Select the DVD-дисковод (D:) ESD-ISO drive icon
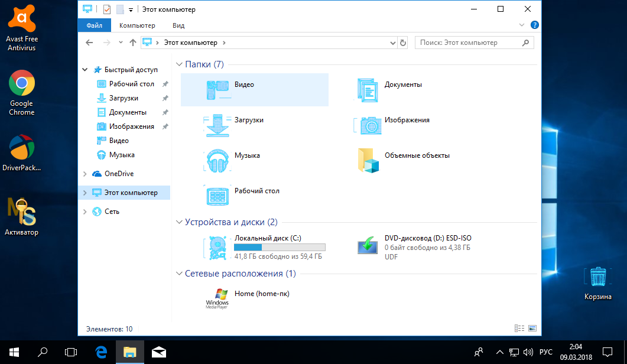The image size is (627, 364). click(x=368, y=245)
